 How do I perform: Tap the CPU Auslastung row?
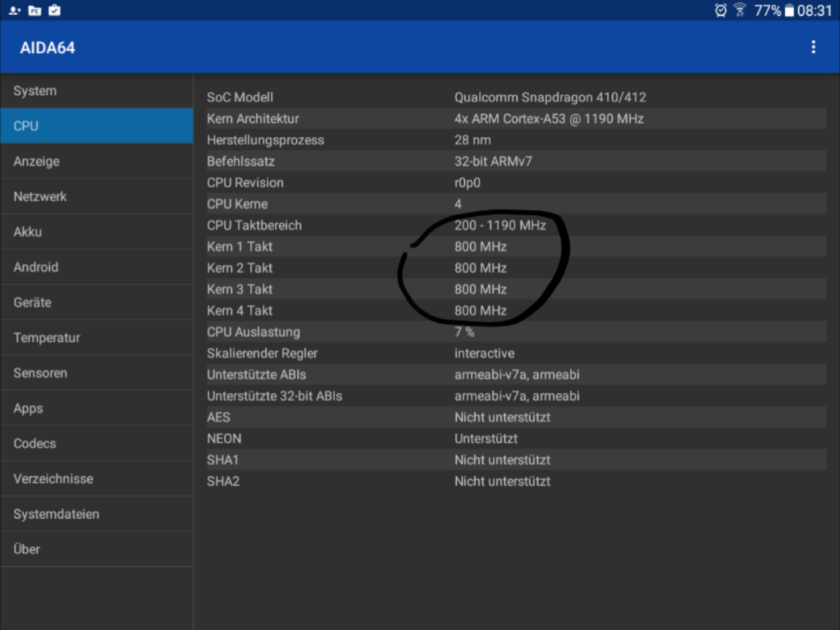(x=515, y=332)
